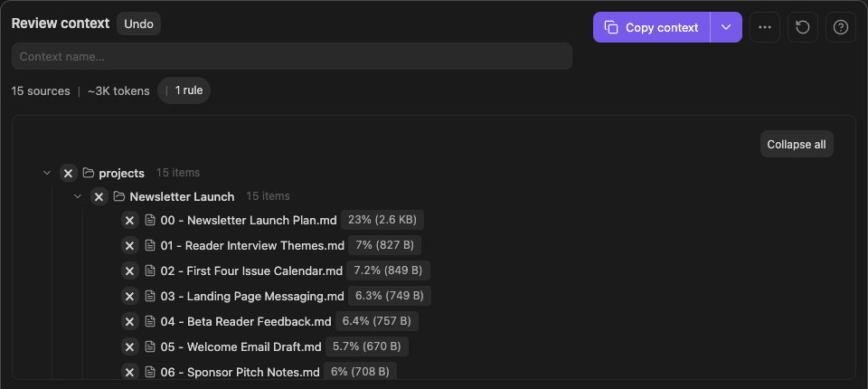Click the Copy context button
This screenshot has height=389, width=868.
pyautogui.click(x=652, y=27)
